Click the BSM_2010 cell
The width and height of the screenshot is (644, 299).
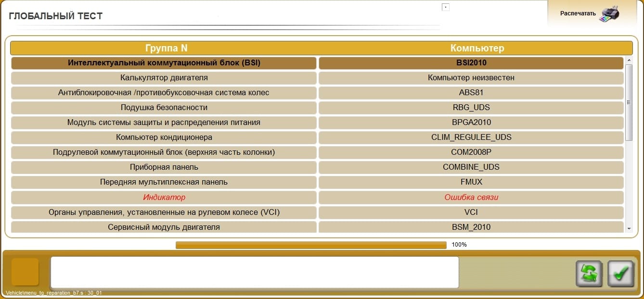point(471,227)
